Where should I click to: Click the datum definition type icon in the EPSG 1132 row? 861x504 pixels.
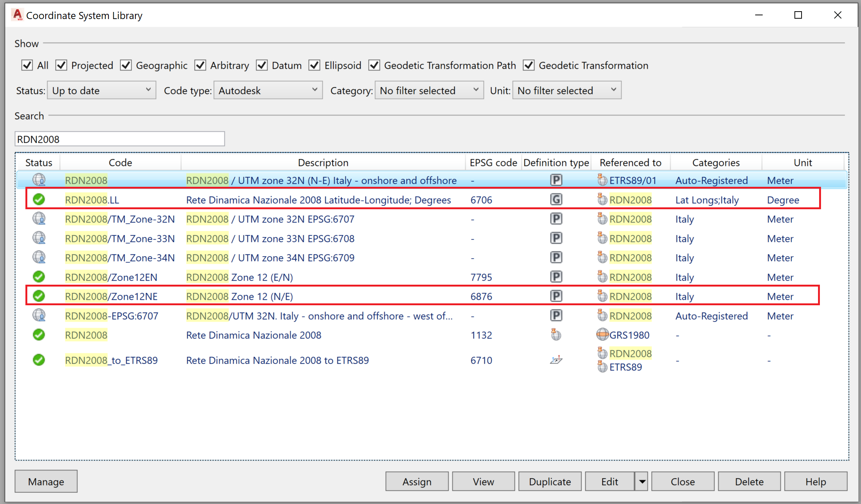click(x=556, y=334)
